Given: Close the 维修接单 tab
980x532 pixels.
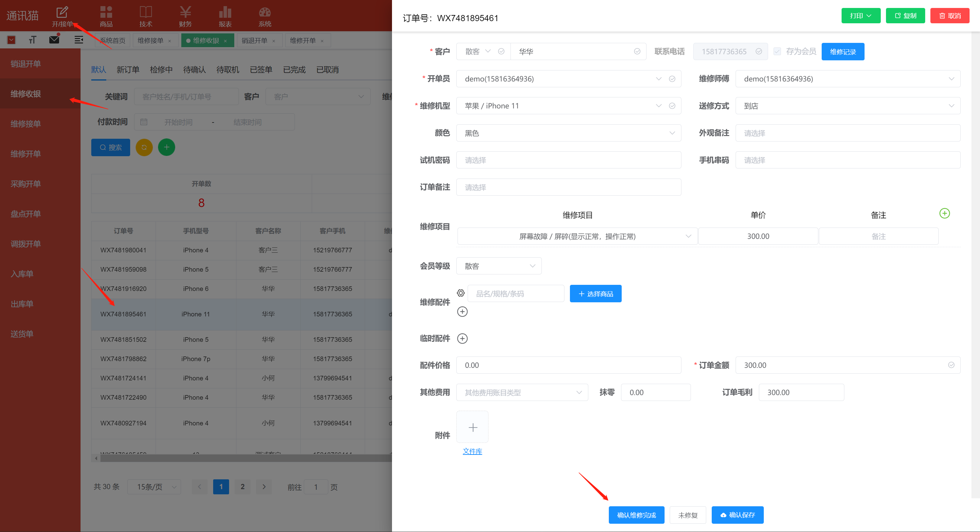Looking at the screenshot, I should (x=170, y=41).
